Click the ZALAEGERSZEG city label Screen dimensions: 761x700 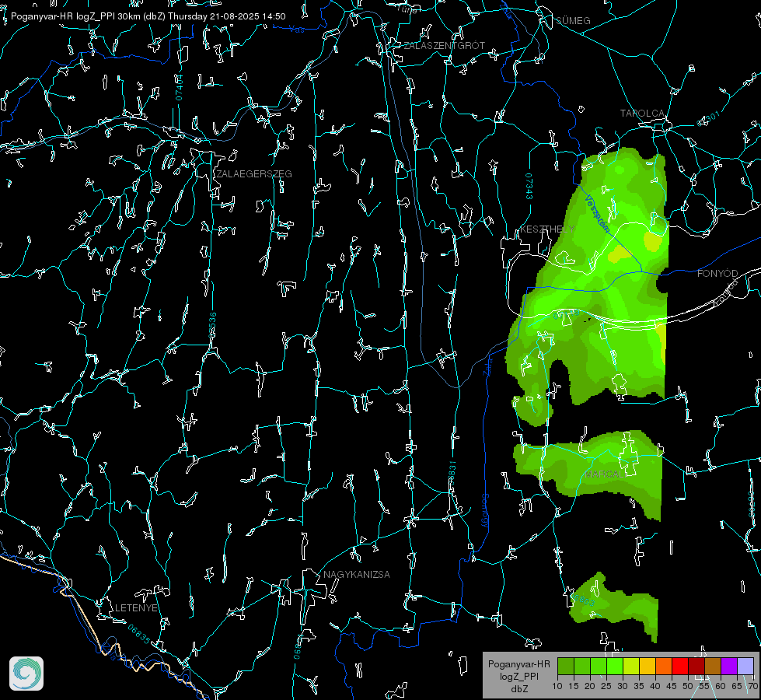pyautogui.click(x=254, y=174)
